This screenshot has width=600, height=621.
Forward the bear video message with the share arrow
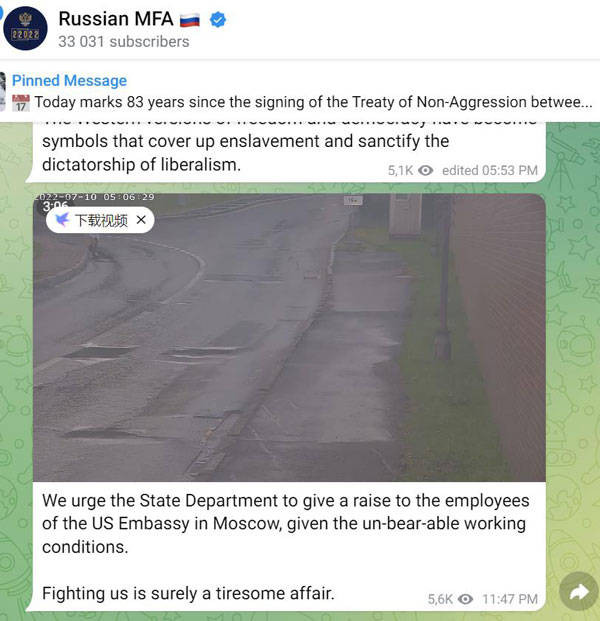(x=579, y=592)
